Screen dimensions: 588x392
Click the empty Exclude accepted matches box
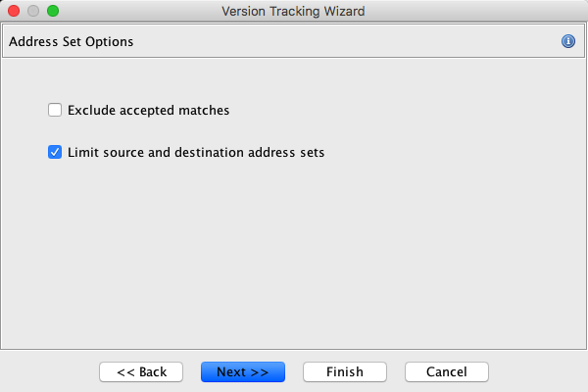point(55,111)
